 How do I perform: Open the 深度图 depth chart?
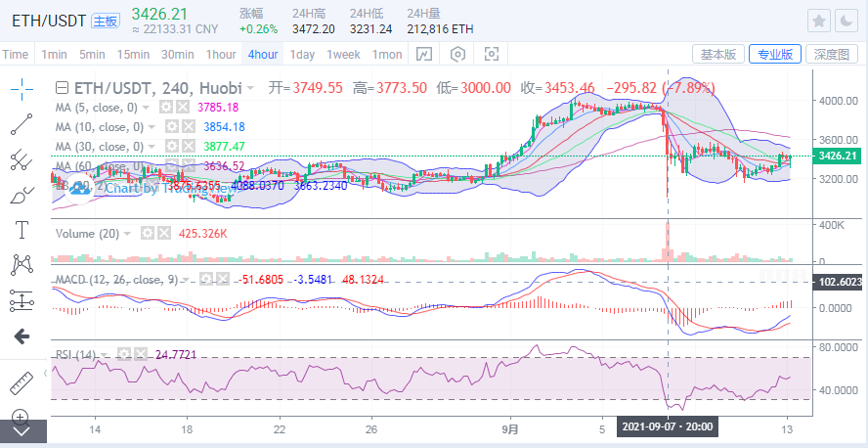point(830,55)
